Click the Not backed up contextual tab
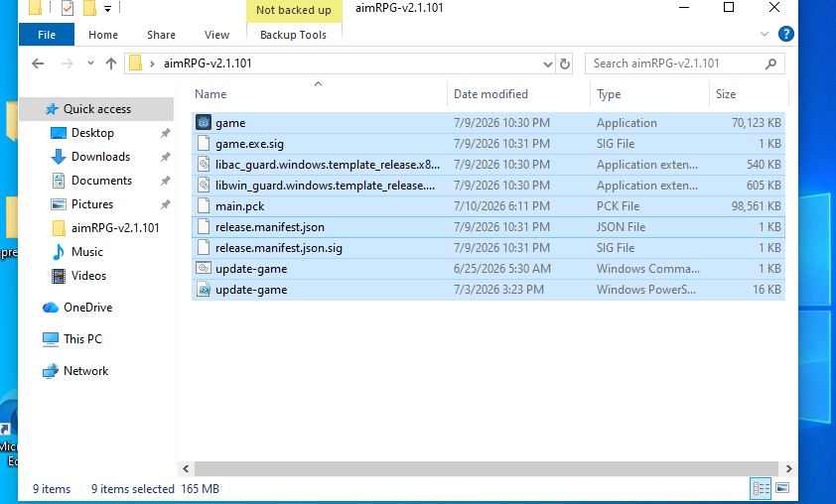This screenshot has width=836, height=504. [x=294, y=10]
